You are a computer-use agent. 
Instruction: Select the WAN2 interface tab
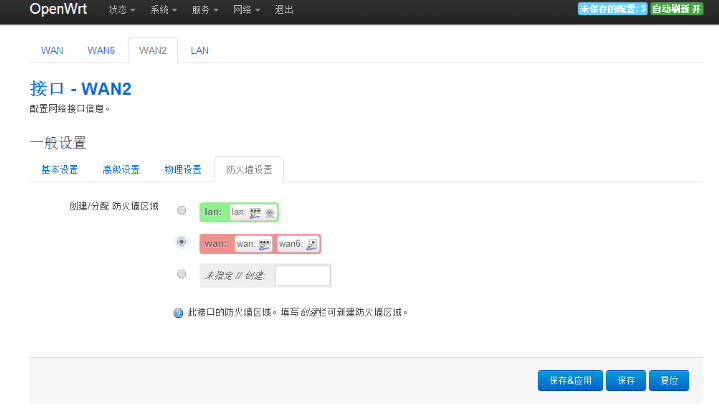point(153,50)
